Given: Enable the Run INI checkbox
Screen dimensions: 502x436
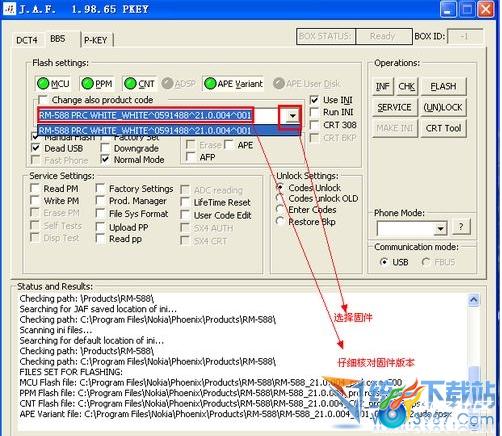Looking at the screenshot, I should 314,112.
